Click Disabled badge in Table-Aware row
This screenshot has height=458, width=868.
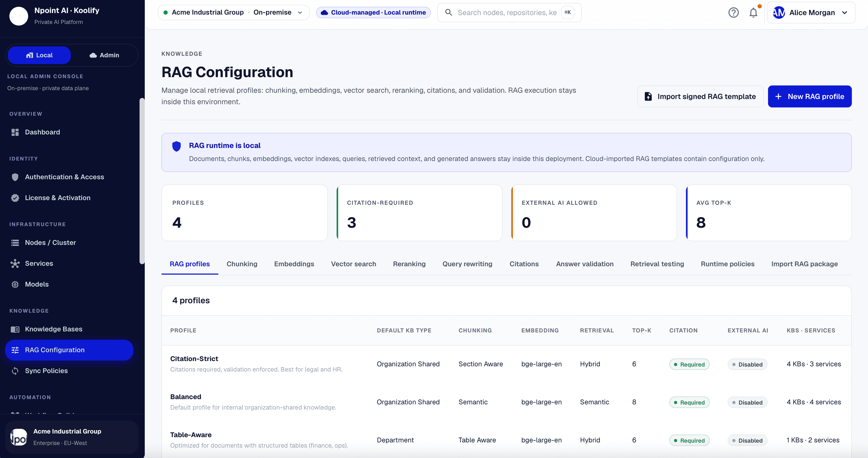click(x=747, y=441)
